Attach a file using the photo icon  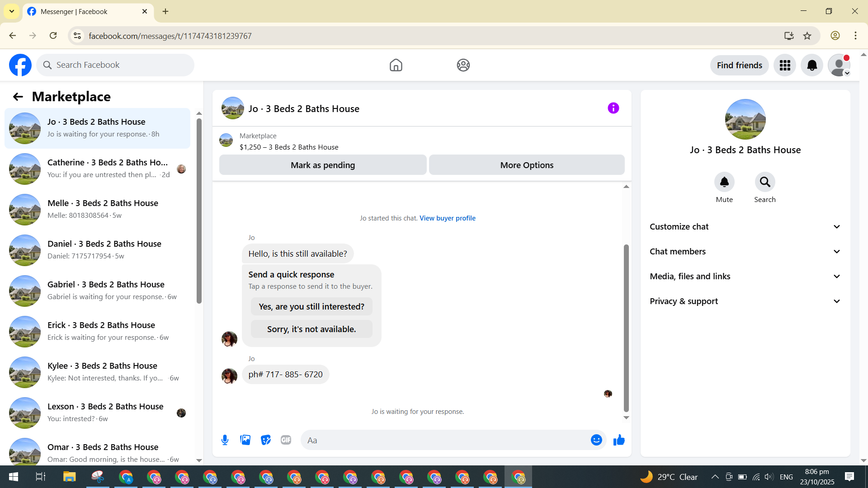[x=245, y=440]
